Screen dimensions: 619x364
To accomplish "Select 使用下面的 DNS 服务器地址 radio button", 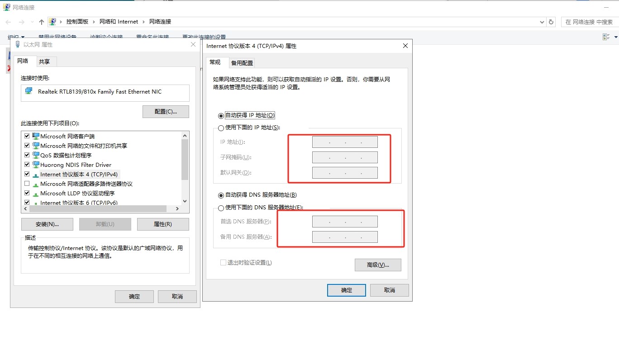I will (x=221, y=208).
